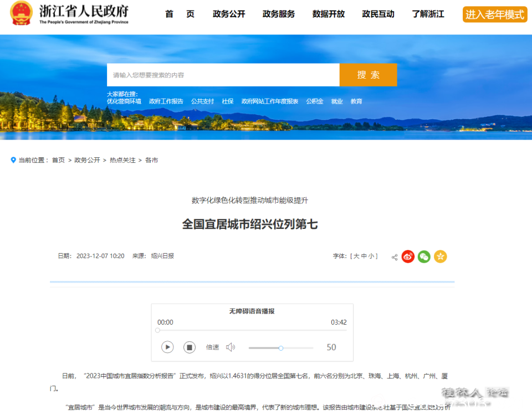Select 大 to enlarge article font size

point(357,256)
